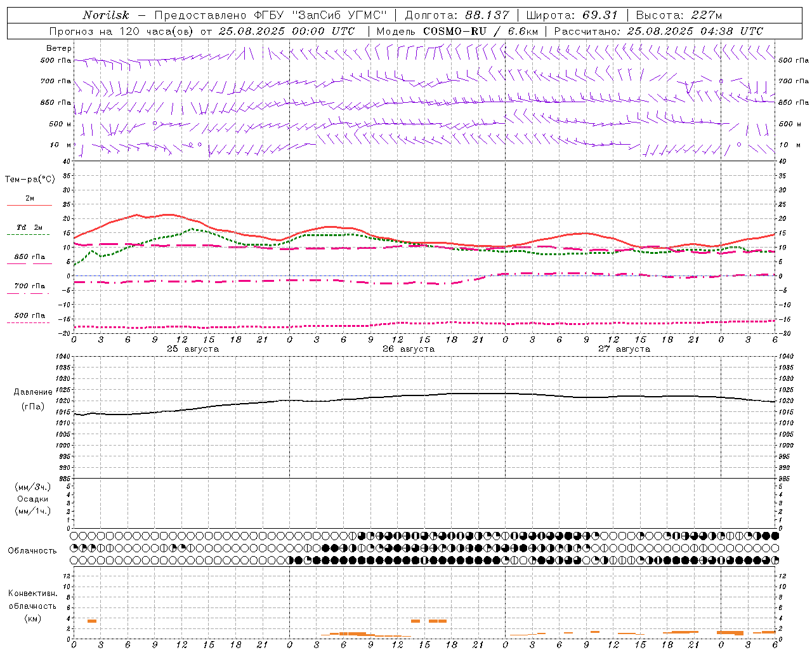Click the Долгота: 88.137 value
Viewport: 812px width, 650px height.
click(x=456, y=15)
